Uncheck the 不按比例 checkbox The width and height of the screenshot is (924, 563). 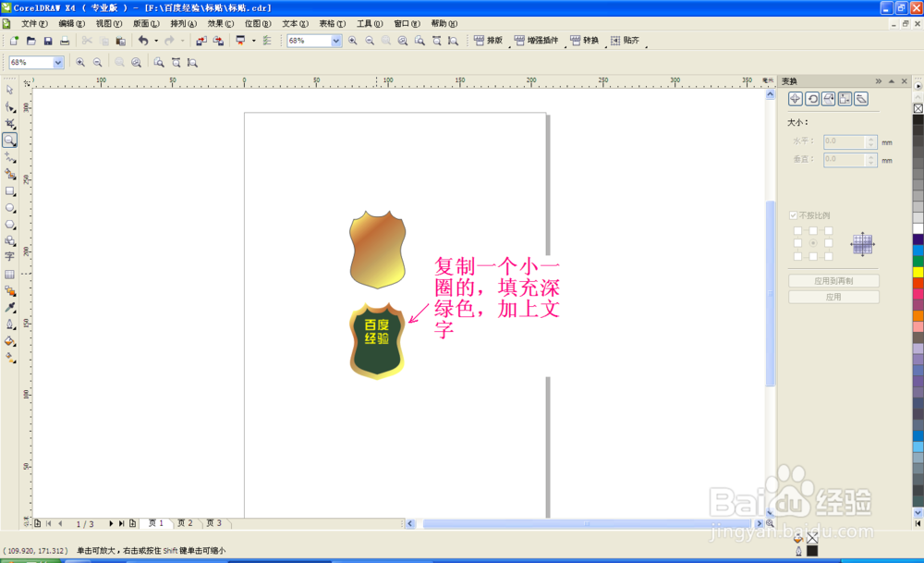coord(793,214)
